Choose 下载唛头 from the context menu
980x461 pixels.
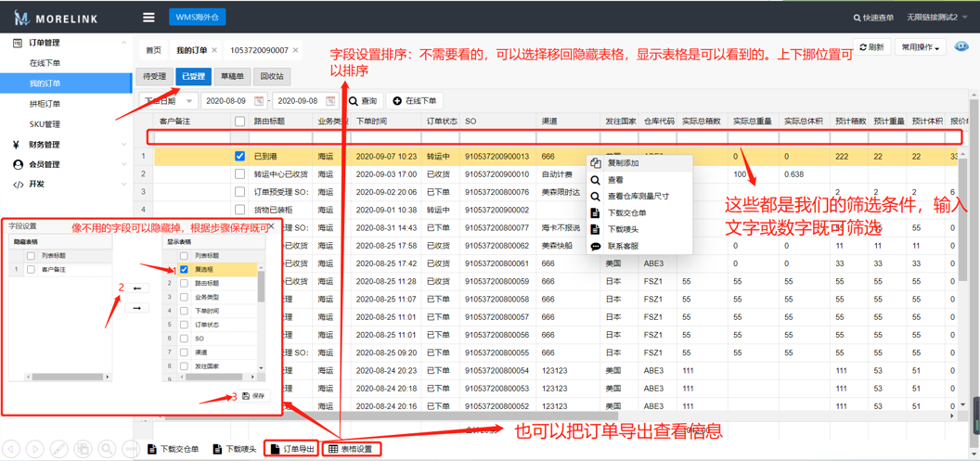[x=638, y=230]
